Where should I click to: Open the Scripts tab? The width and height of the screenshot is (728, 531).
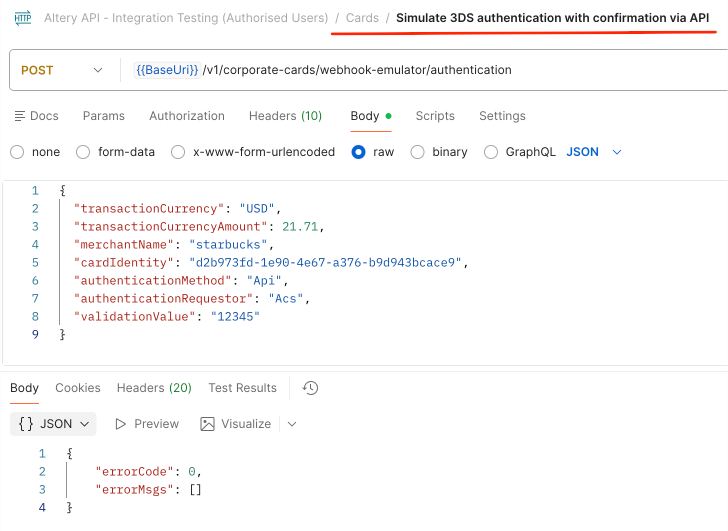click(x=435, y=116)
